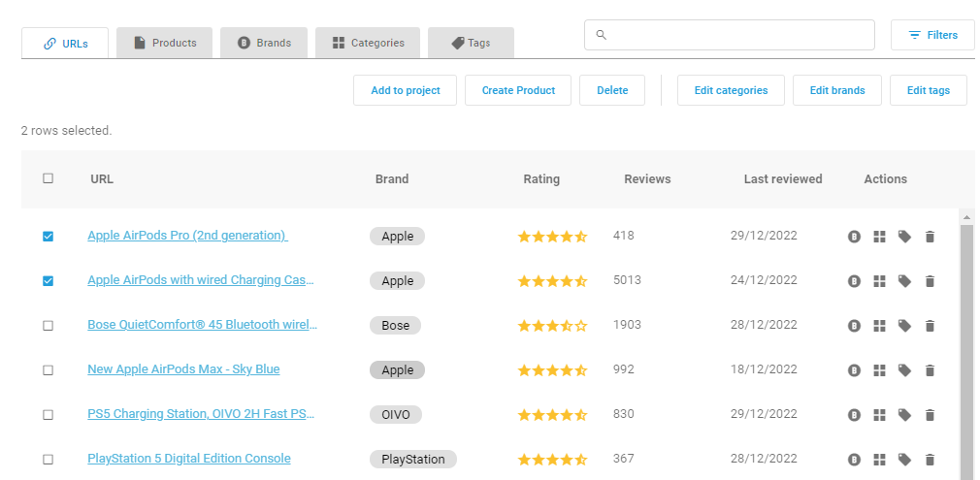The image size is (980, 480).
Task: Brand icon for AirPods Max Sky Blue row
Action: (x=855, y=370)
